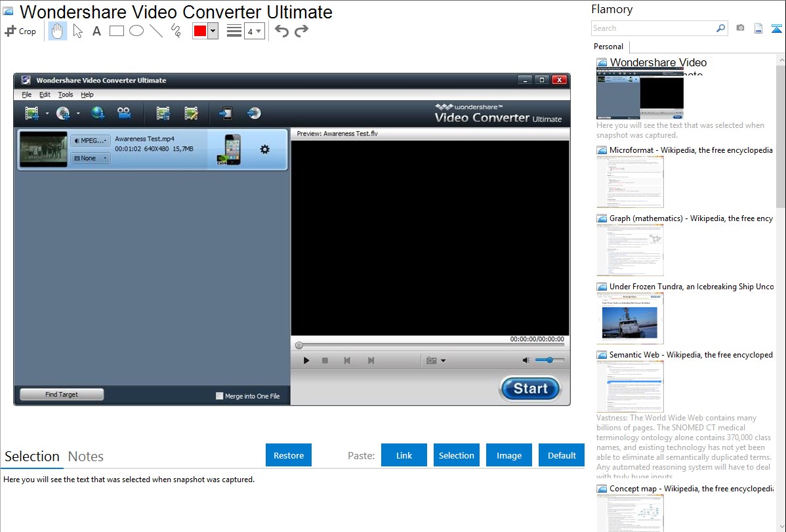
Task: Undo the last annotation
Action: (281, 31)
